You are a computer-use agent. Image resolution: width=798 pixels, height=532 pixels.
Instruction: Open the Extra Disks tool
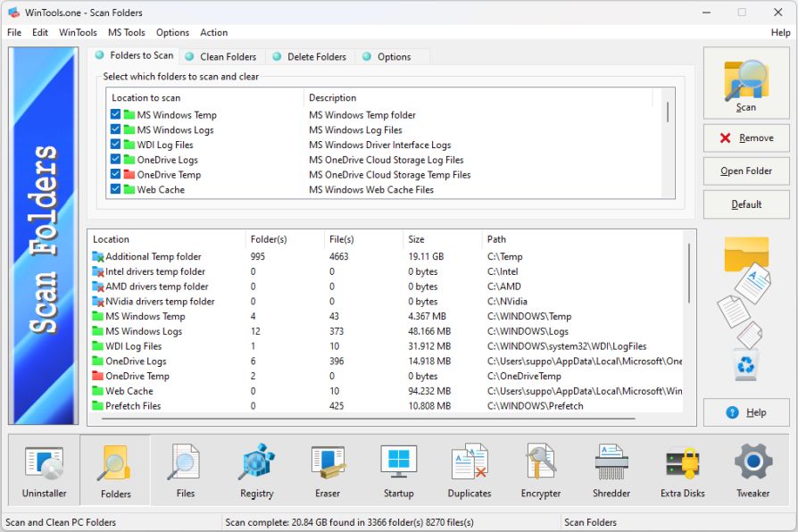pos(683,470)
